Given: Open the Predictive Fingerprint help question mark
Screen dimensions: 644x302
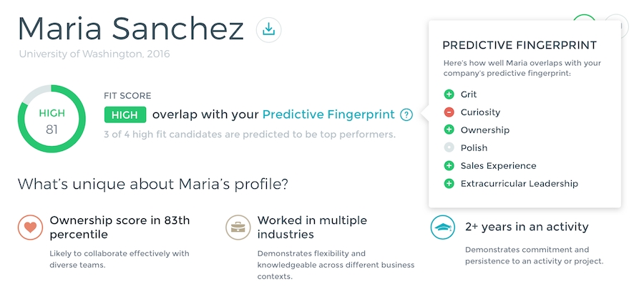Looking at the screenshot, I should (406, 115).
